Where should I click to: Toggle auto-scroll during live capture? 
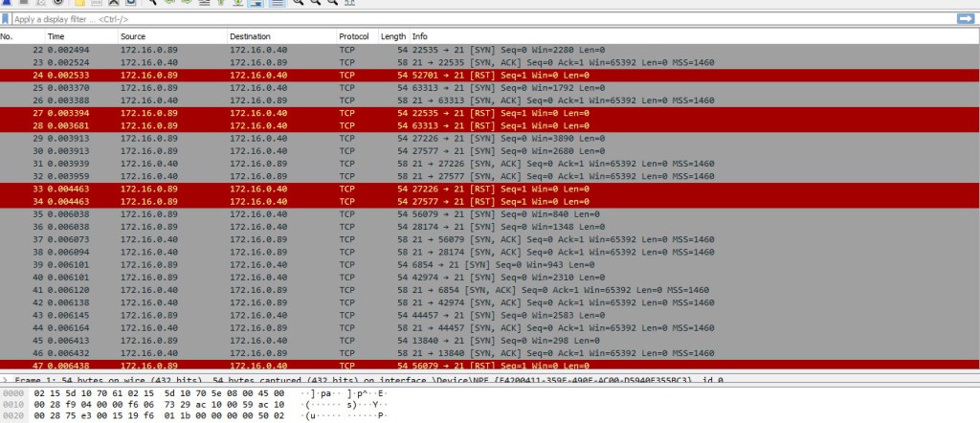click(x=255, y=3)
